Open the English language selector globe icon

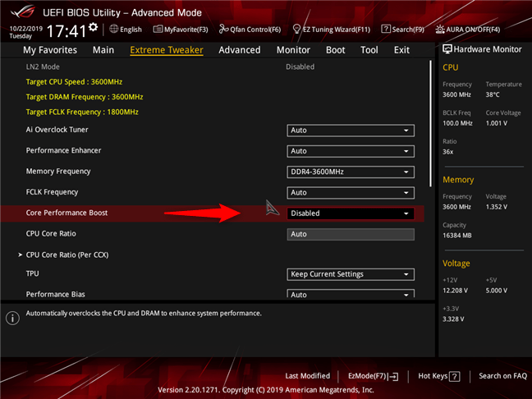coord(113,30)
